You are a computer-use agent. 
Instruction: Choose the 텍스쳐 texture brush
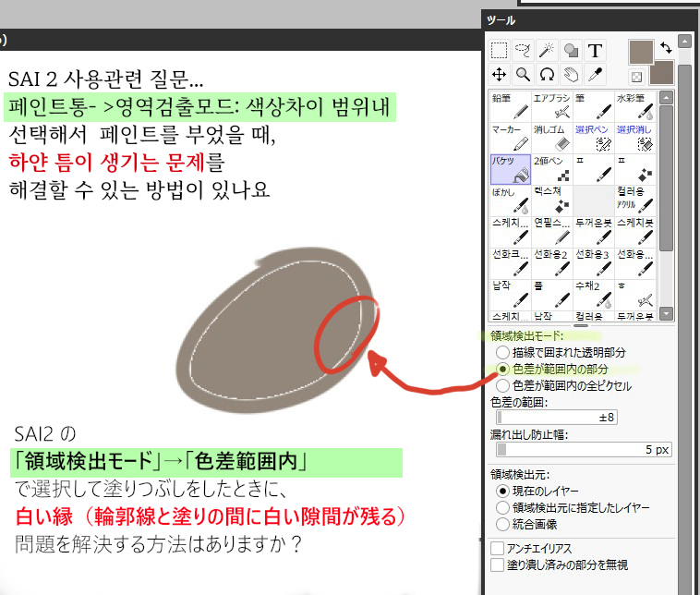point(552,200)
